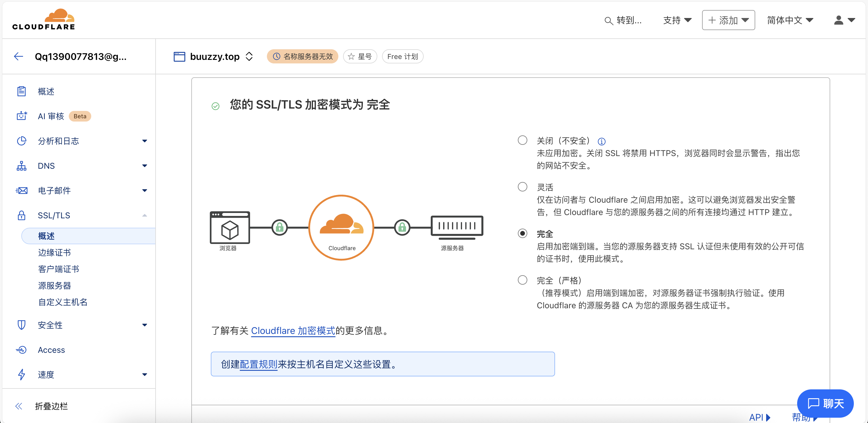Expand the 速度 section arrow
The width and height of the screenshot is (868, 423).
tap(145, 375)
